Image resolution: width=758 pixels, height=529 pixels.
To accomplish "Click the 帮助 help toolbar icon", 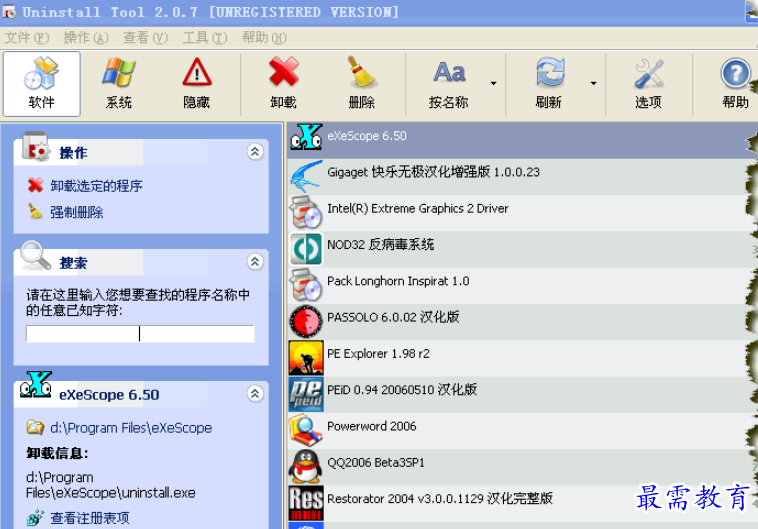I will tap(735, 84).
